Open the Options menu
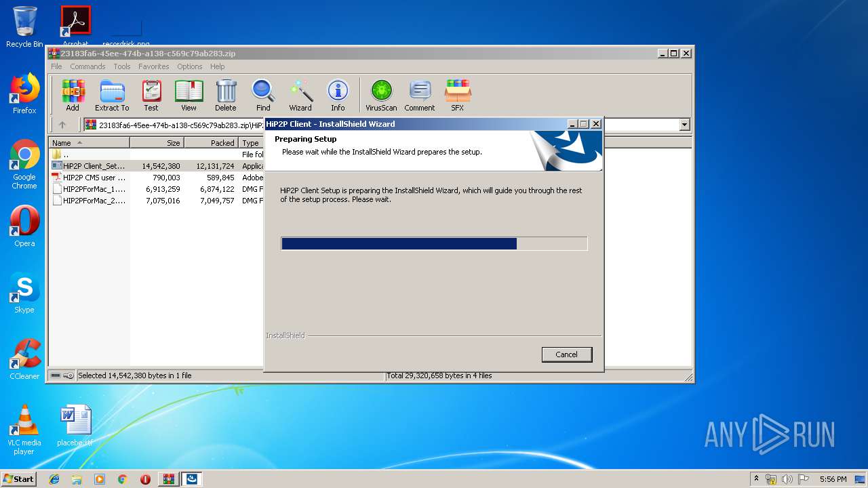 point(190,66)
